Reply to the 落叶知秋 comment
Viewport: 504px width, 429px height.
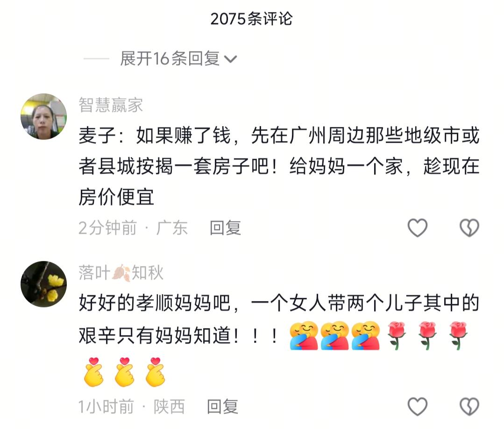tap(223, 407)
